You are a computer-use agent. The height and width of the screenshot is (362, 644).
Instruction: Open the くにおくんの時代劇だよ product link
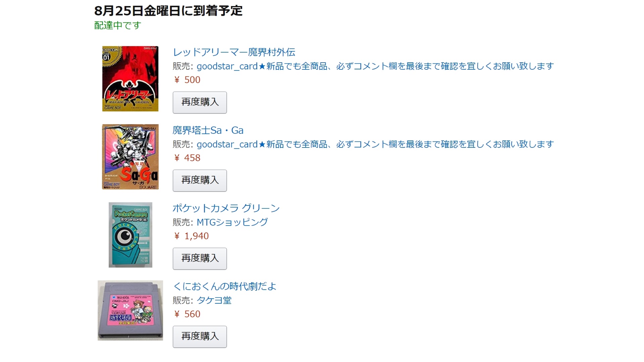point(224,287)
